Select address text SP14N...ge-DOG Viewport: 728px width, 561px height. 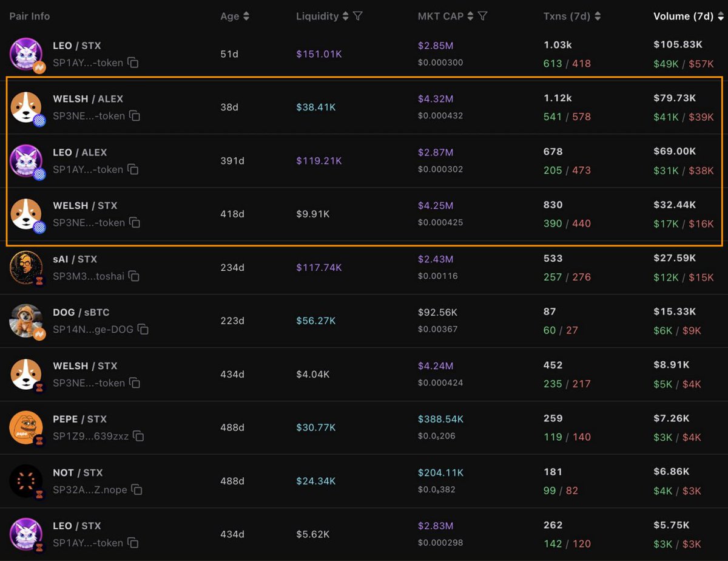(93, 330)
